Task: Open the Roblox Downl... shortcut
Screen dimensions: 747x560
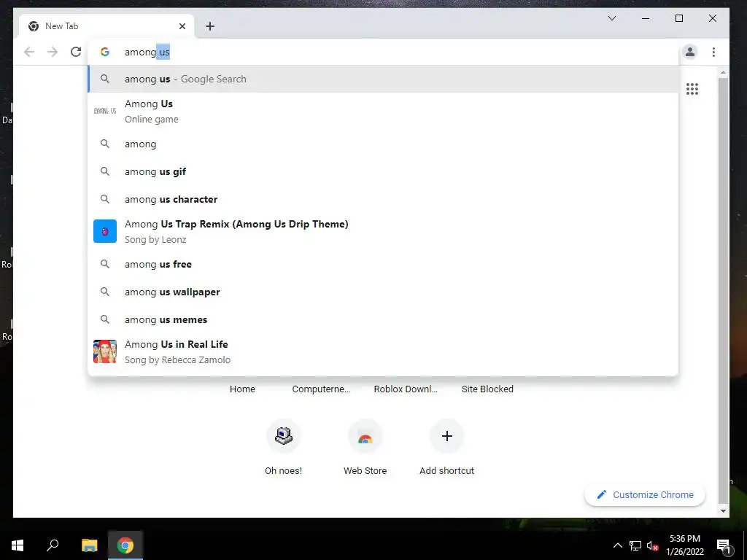Action: (406, 389)
